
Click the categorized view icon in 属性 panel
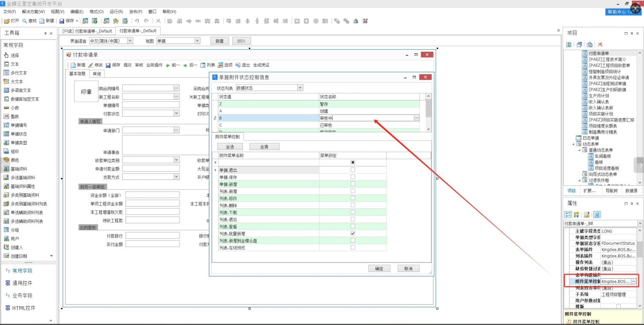[568, 215]
